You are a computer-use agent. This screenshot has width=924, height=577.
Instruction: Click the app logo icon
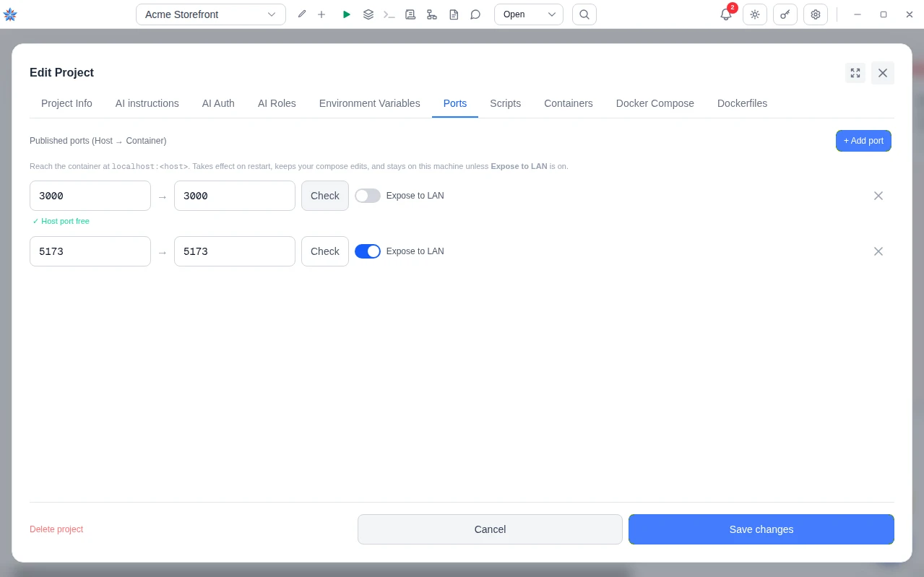pyautogui.click(x=10, y=14)
